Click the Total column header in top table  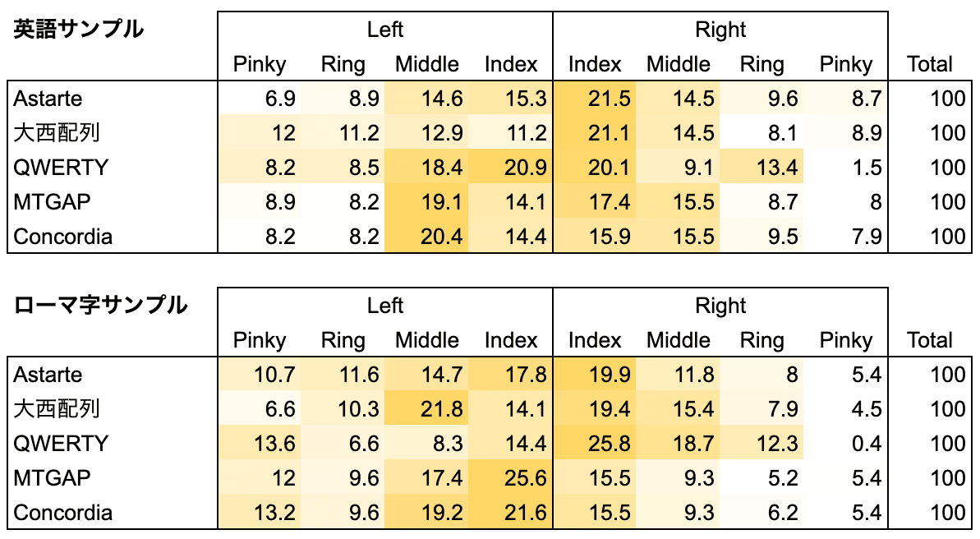pos(929,64)
